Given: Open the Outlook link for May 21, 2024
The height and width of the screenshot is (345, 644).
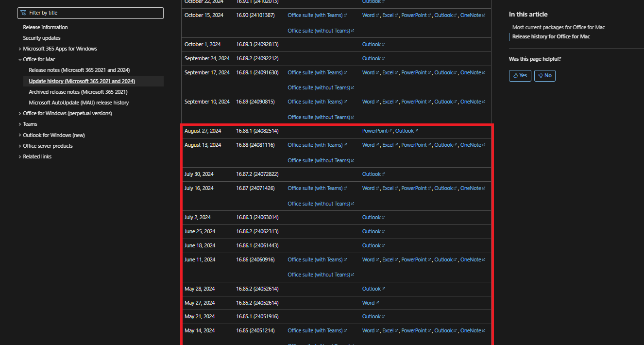Looking at the screenshot, I should [x=373, y=316].
